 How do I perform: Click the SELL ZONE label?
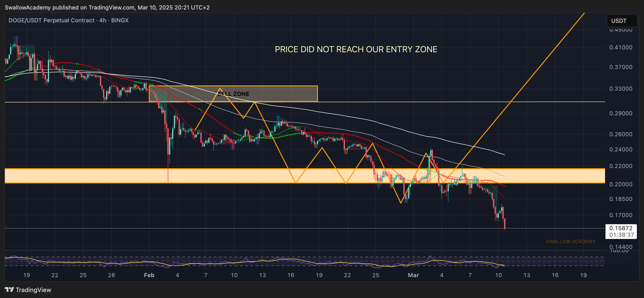click(x=233, y=94)
